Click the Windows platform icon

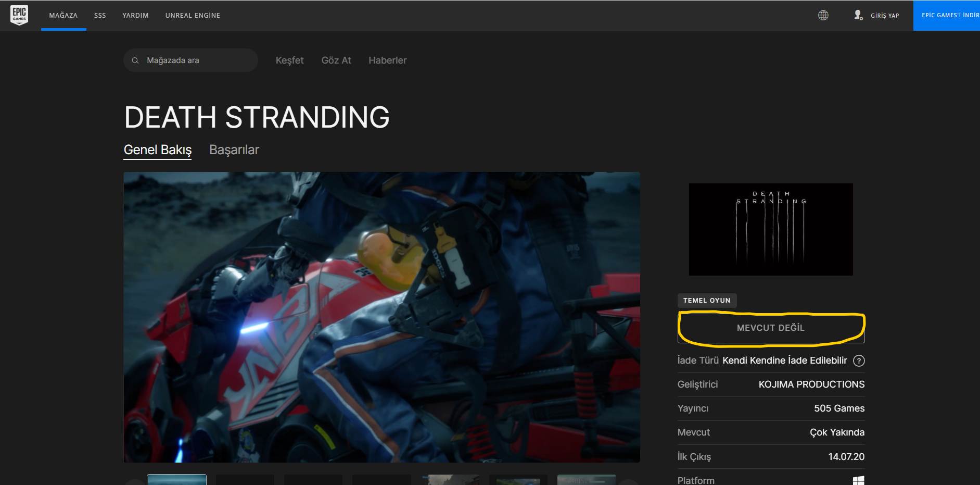click(x=859, y=480)
